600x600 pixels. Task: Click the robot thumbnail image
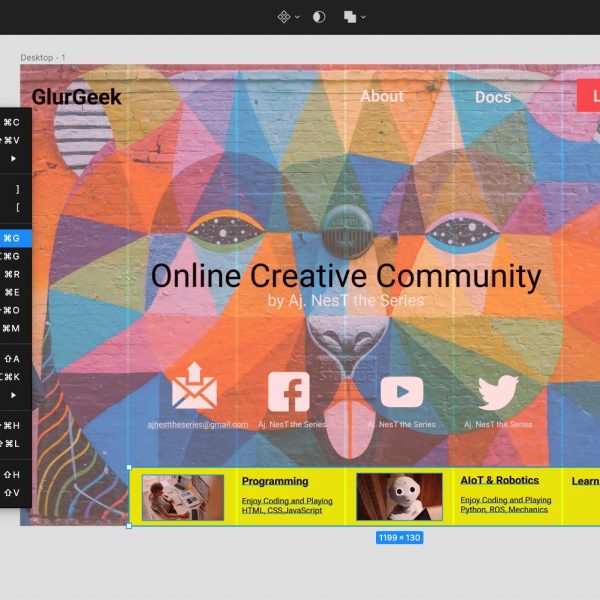pyautogui.click(x=400, y=496)
